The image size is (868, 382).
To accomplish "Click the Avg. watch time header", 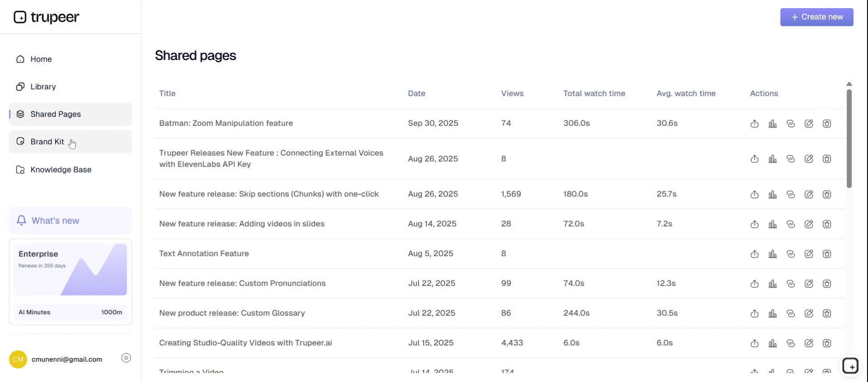I will [x=686, y=93].
